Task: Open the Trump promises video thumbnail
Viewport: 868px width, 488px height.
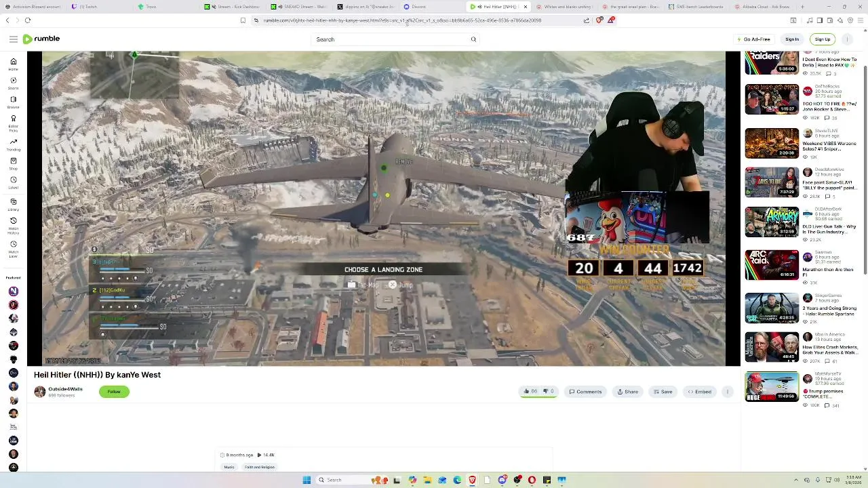Action: point(772,386)
